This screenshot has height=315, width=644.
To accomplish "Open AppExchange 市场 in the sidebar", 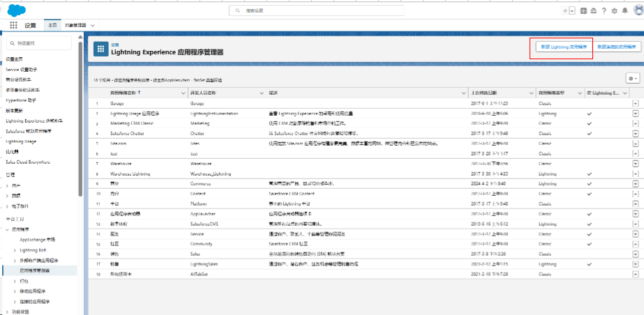I will tap(38, 240).
